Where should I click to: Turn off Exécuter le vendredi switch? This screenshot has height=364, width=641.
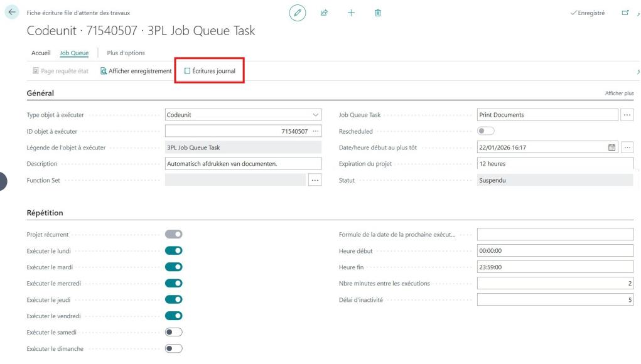point(173,316)
